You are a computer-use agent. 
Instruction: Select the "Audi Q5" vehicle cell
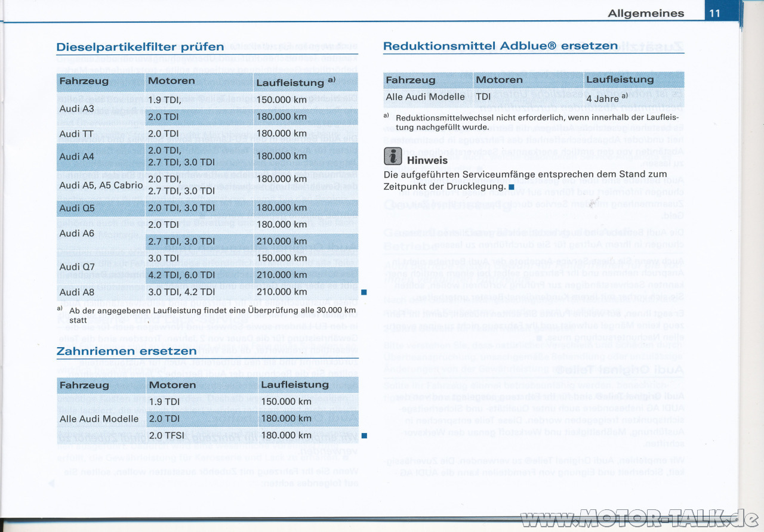click(x=77, y=208)
